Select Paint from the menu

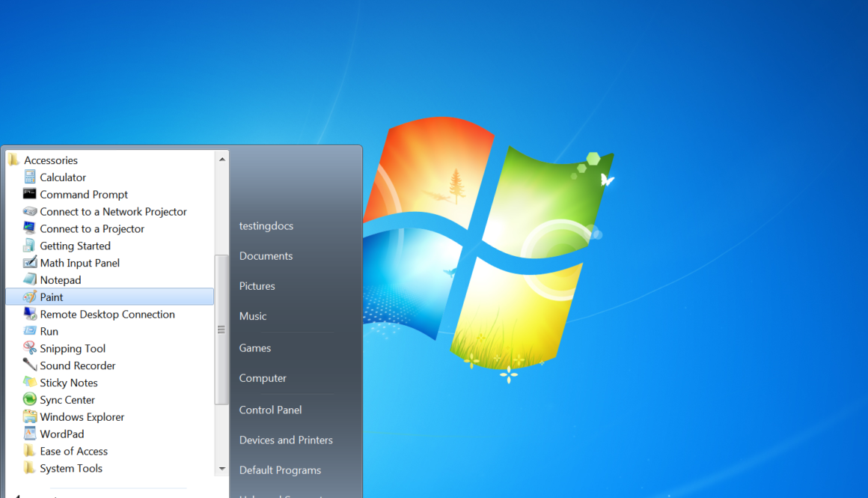click(x=52, y=297)
